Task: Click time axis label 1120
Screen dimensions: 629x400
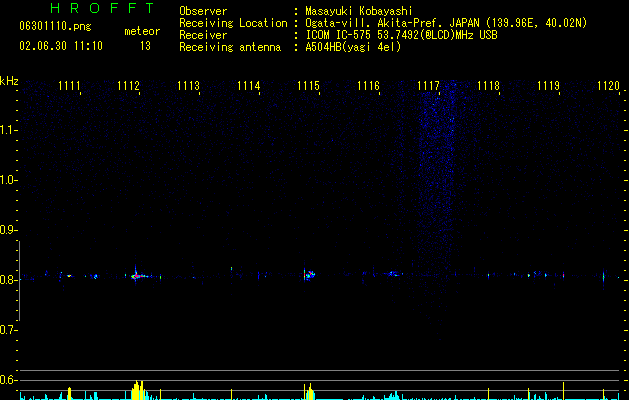Action: (x=608, y=86)
